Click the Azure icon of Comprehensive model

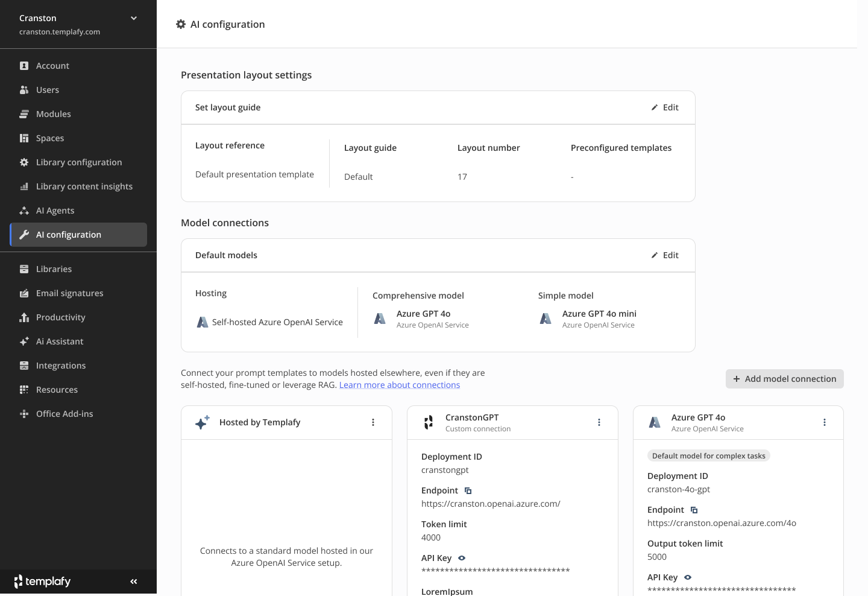click(380, 319)
